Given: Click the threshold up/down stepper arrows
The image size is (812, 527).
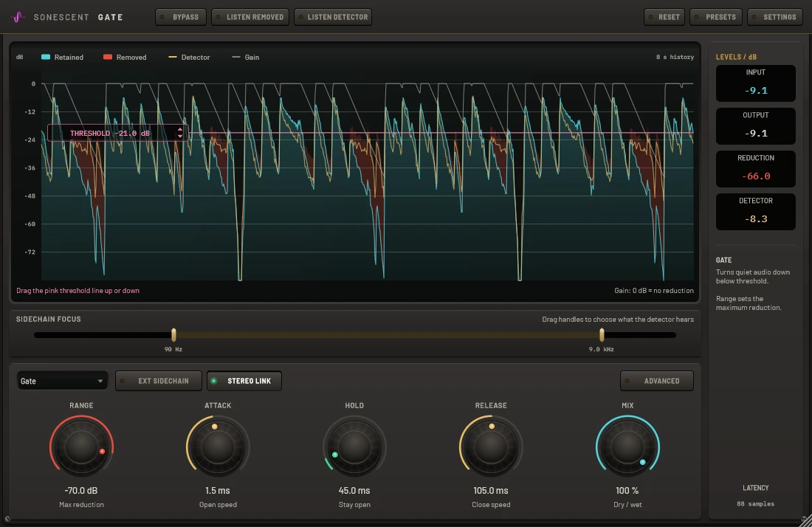Looking at the screenshot, I should (179, 133).
